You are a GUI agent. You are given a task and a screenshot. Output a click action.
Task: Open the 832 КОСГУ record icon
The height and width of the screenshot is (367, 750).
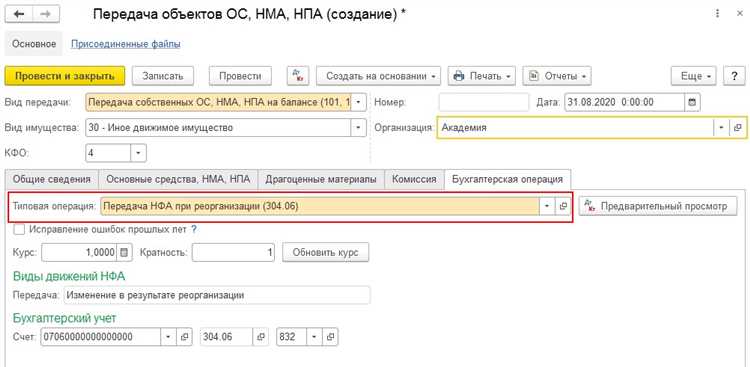331,337
